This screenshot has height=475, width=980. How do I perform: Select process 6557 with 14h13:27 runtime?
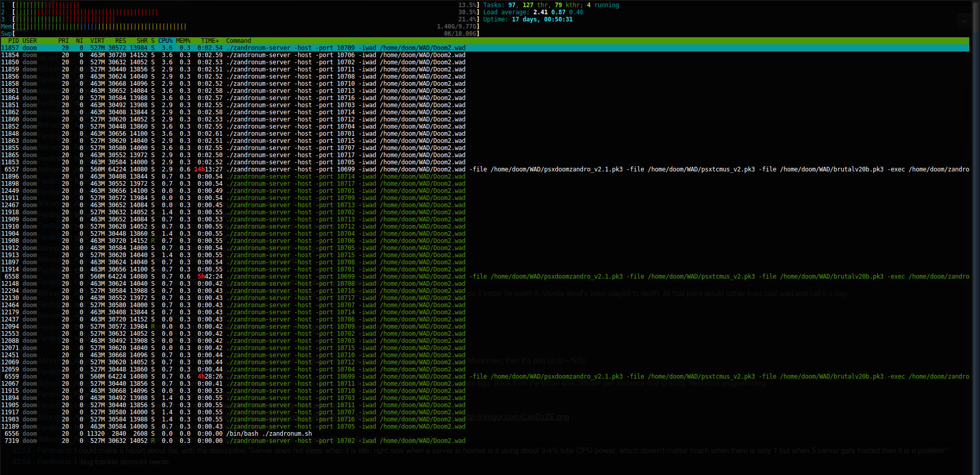point(255,169)
